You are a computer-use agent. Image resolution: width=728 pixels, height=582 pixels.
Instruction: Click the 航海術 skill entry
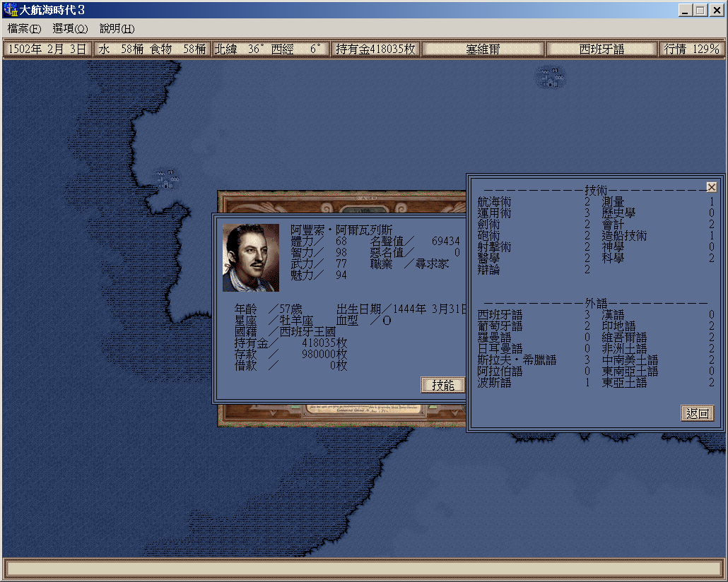495,202
